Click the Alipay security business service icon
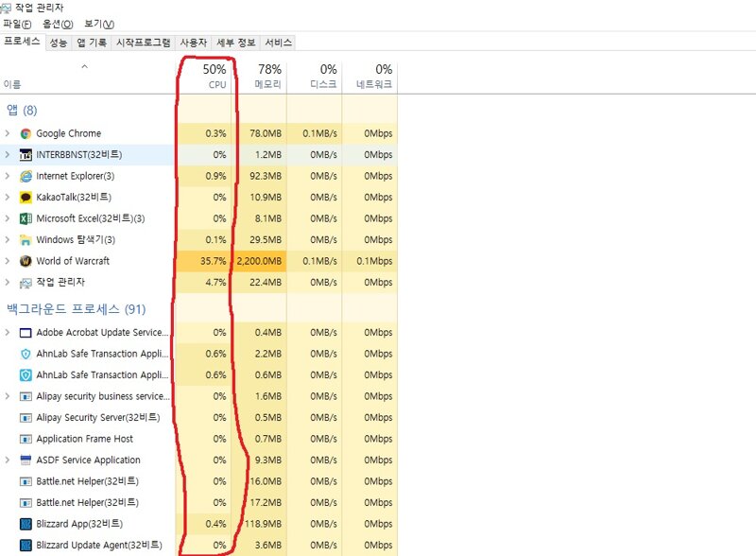The height and width of the screenshot is (556, 756). tap(26, 396)
